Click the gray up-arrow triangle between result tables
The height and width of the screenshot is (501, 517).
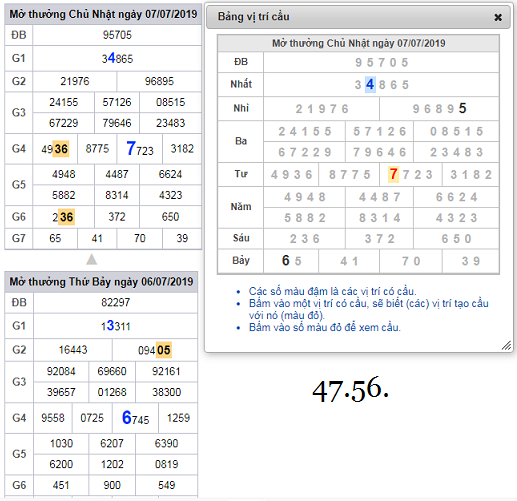[x=91, y=259]
